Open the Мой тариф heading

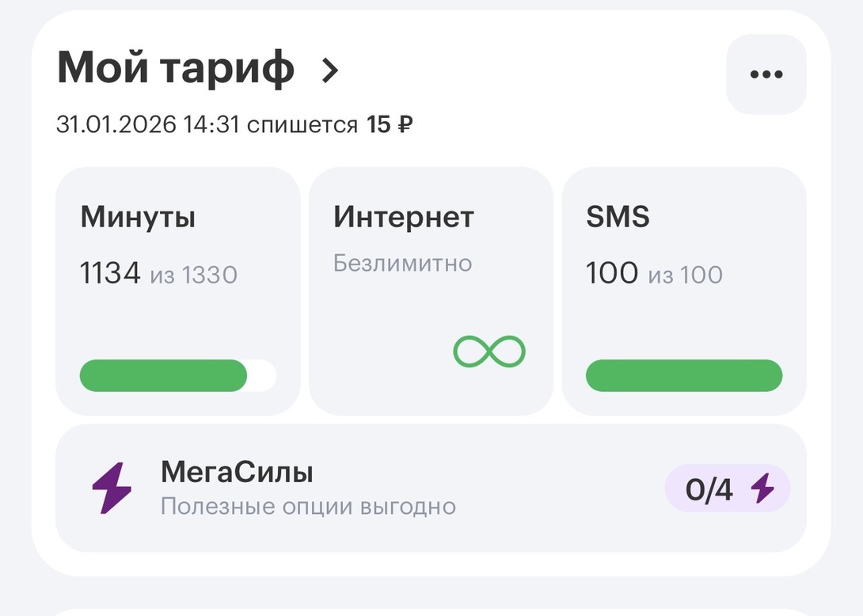click(x=176, y=69)
